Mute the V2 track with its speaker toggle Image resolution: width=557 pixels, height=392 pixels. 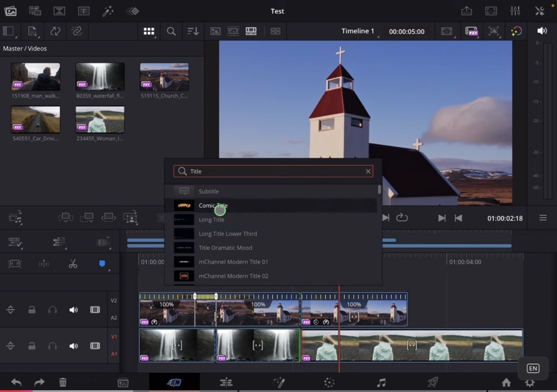(73, 309)
